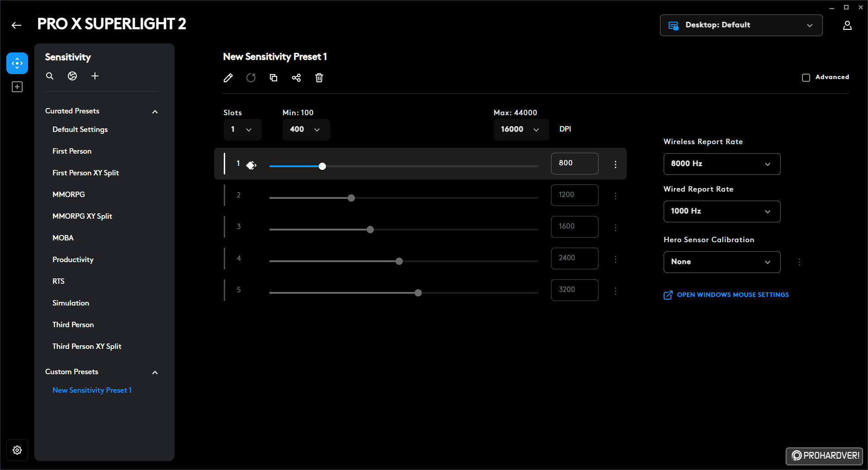This screenshot has height=470, width=868.
Task: Select the MOBA preset
Action: pos(63,238)
